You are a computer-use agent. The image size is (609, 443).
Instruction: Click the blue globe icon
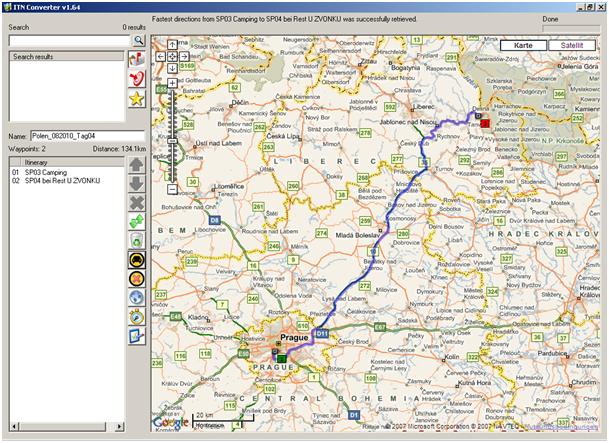pyautogui.click(x=137, y=298)
